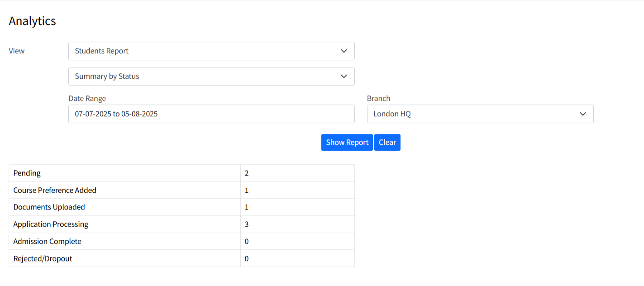
Task: Click the Analytics page heading
Action: pos(33,21)
